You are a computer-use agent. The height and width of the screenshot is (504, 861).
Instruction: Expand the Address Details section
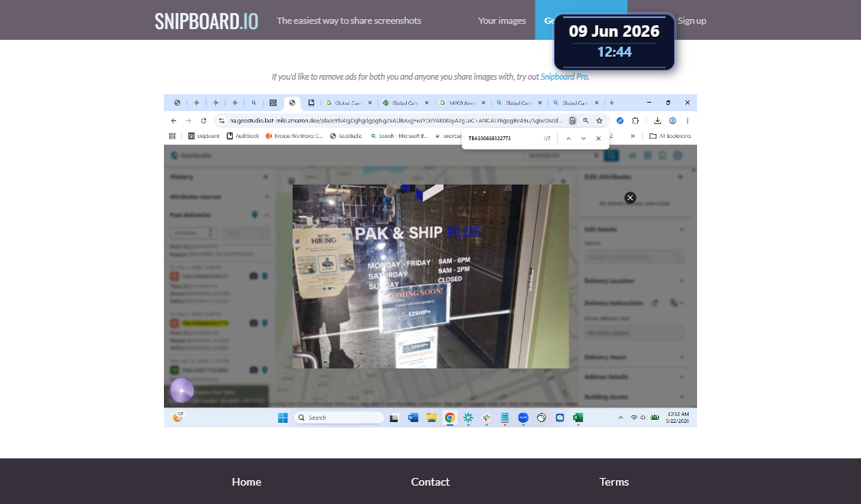682,377
